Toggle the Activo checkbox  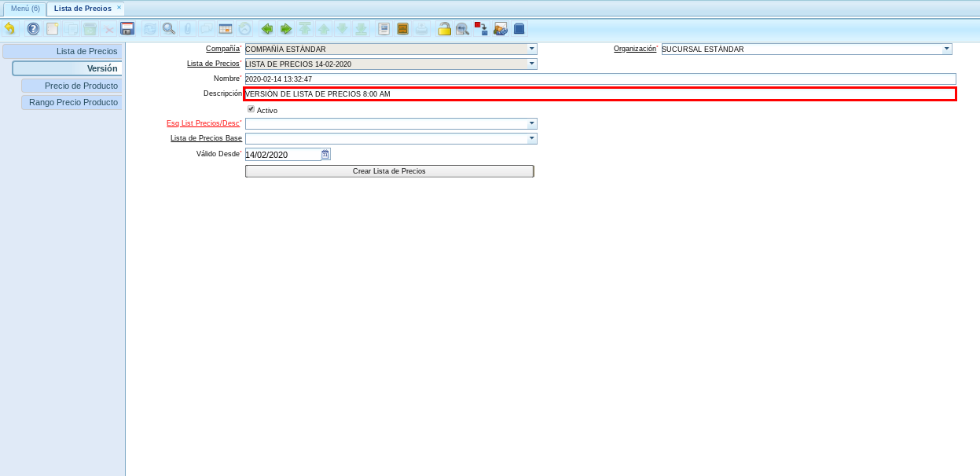[x=251, y=109]
